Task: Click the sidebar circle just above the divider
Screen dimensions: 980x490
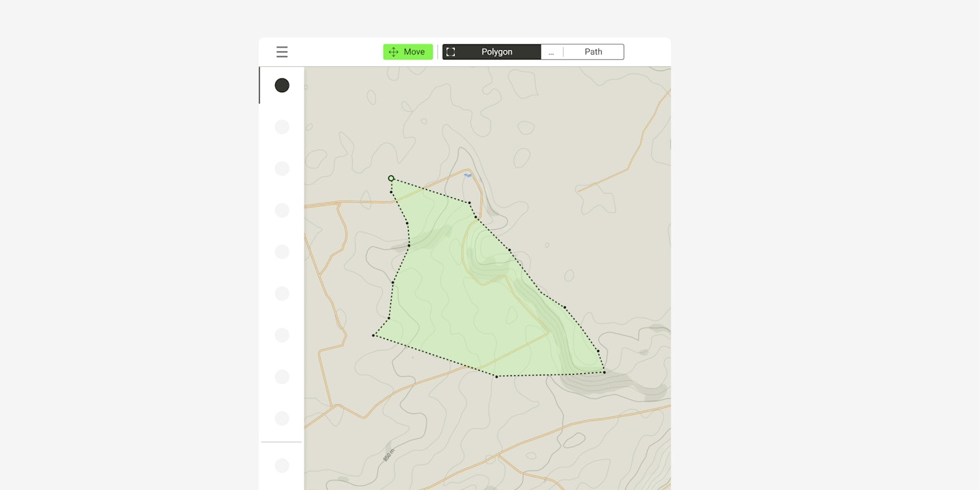Action: click(282, 418)
